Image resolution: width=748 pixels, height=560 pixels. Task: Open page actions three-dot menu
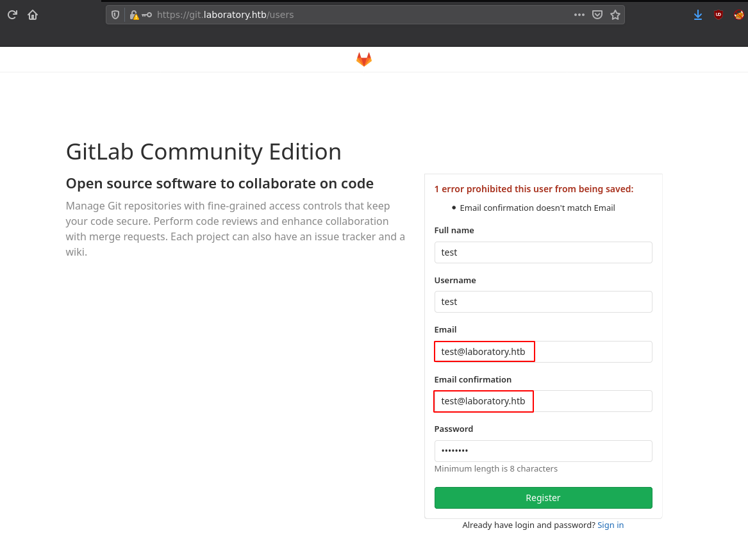pyautogui.click(x=579, y=15)
